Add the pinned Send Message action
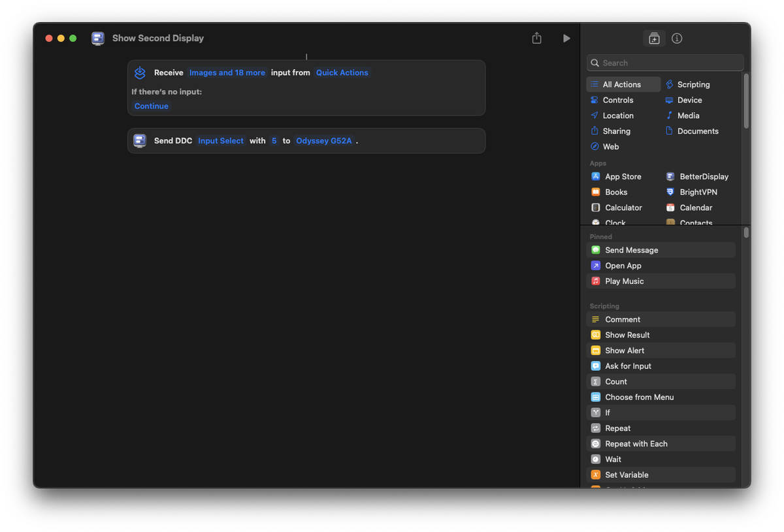This screenshot has width=784, height=532. [x=661, y=250]
